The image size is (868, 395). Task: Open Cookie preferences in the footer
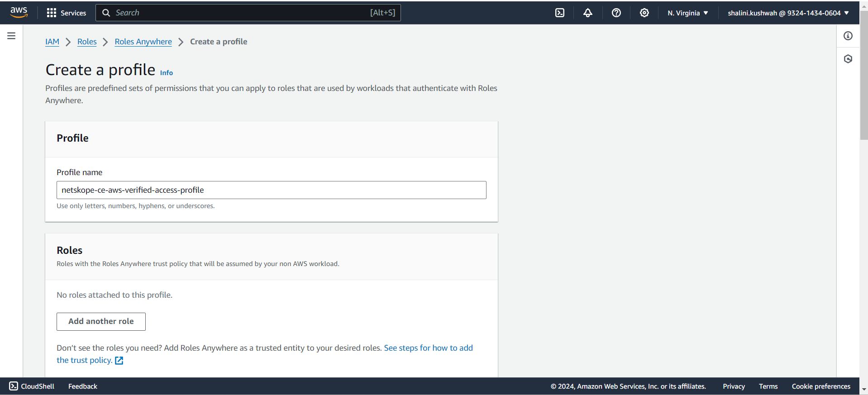[x=821, y=386]
